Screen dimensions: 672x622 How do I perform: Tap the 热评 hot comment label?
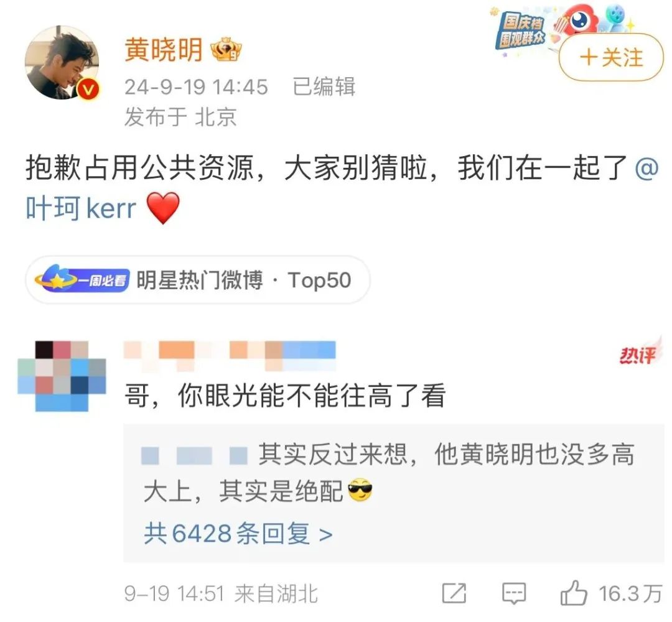click(x=637, y=354)
